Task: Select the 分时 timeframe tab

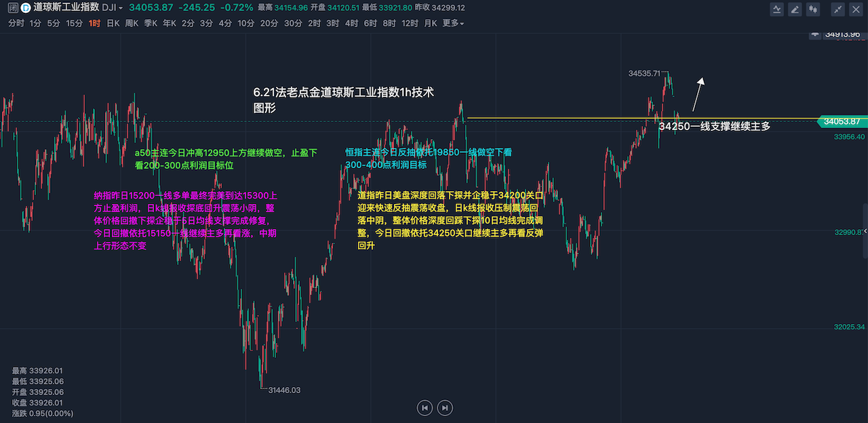Action: (x=16, y=23)
